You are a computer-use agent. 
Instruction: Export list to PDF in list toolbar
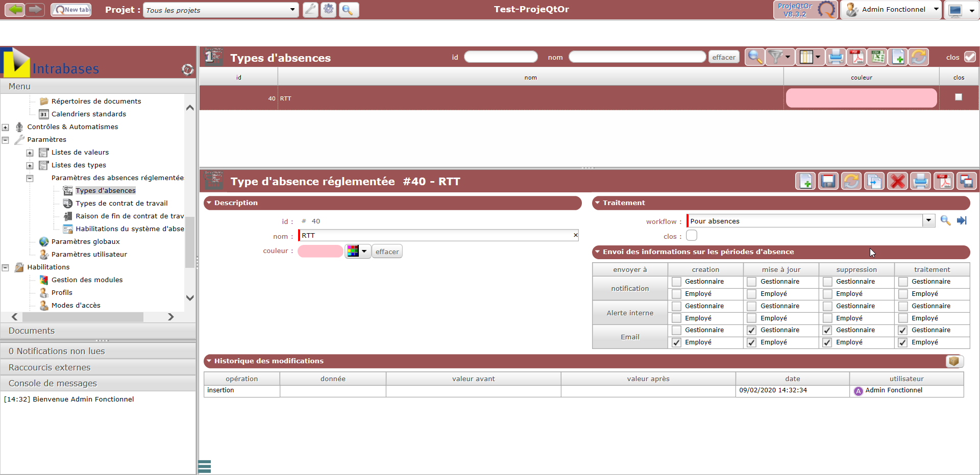tap(857, 57)
